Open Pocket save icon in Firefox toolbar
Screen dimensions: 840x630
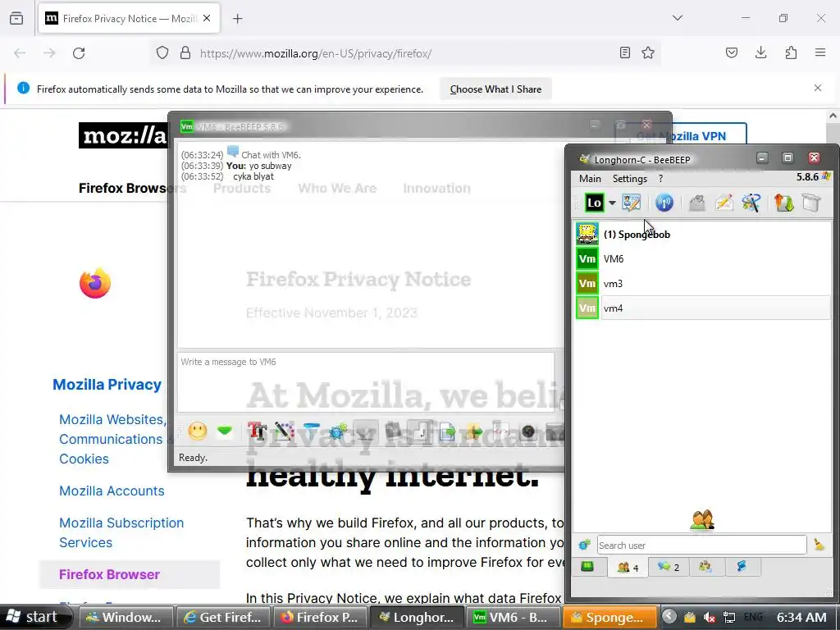point(732,52)
